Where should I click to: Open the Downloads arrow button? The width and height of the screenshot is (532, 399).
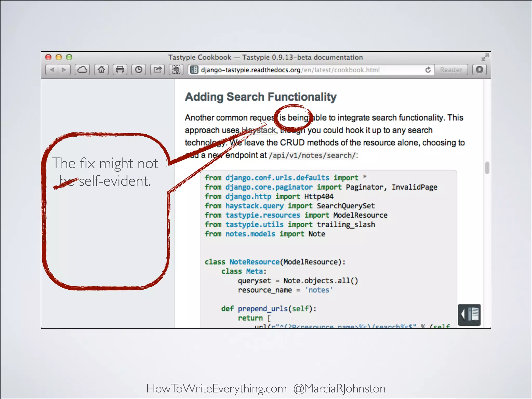point(479,70)
